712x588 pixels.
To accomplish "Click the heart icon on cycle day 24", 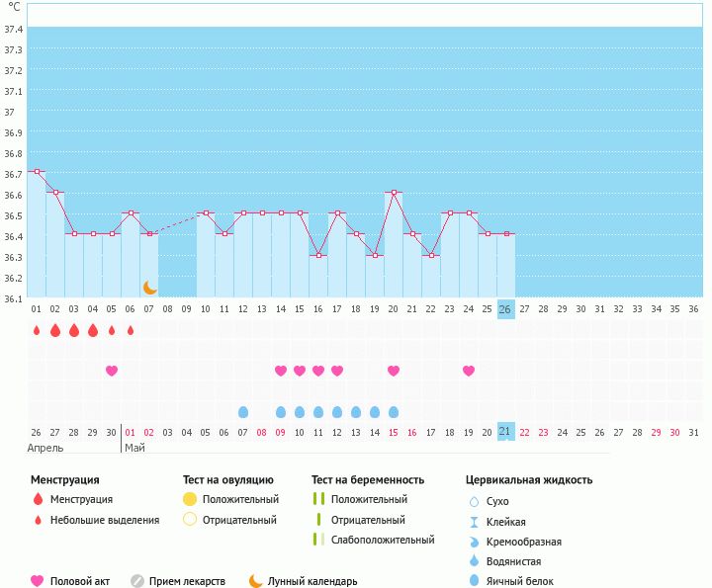I will tap(469, 371).
